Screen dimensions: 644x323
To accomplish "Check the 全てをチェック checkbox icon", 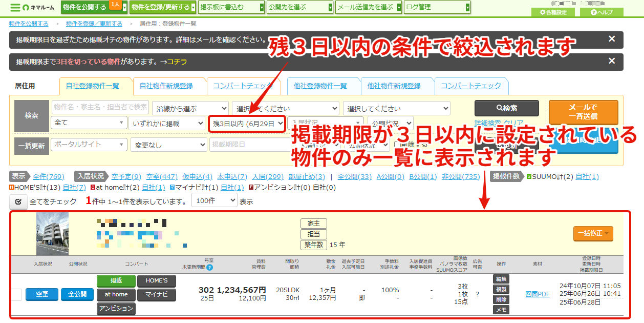I will point(18,201).
